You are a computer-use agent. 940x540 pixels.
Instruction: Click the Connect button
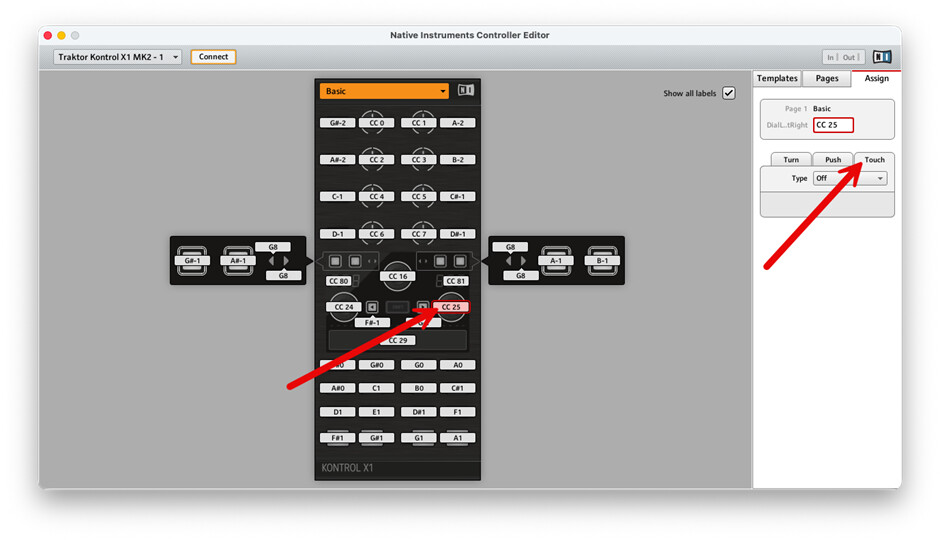click(x=213, y=57)
